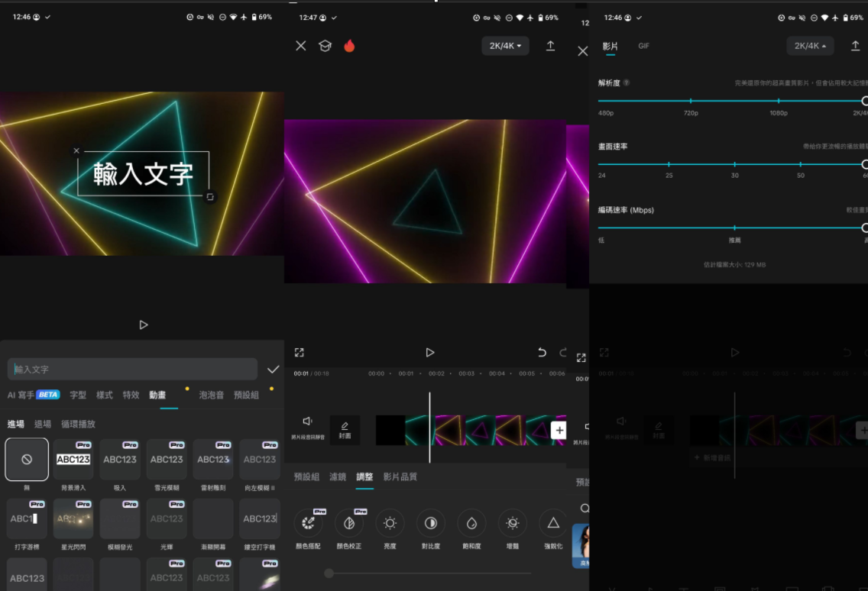868x591 pixels.
Task: Pick the 鏤空打字機 text animation preset
Action: click(260, 518)
